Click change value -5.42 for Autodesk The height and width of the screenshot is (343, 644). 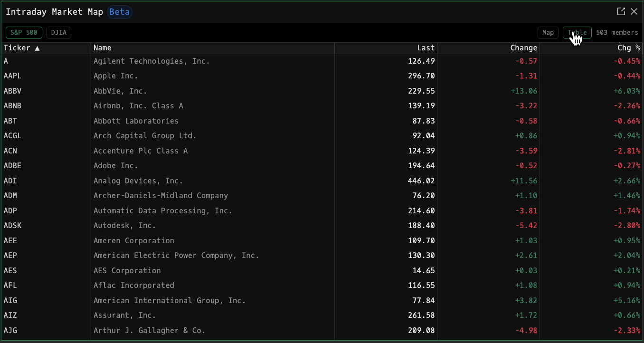[526, 226]
